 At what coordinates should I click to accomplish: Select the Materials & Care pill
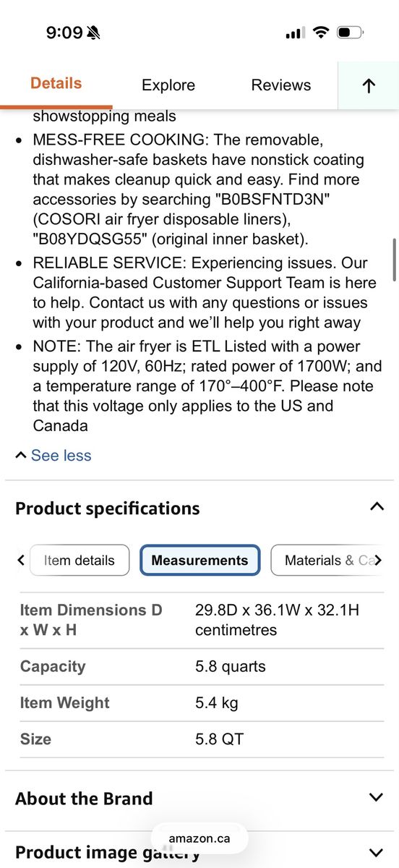pos(327,560)
